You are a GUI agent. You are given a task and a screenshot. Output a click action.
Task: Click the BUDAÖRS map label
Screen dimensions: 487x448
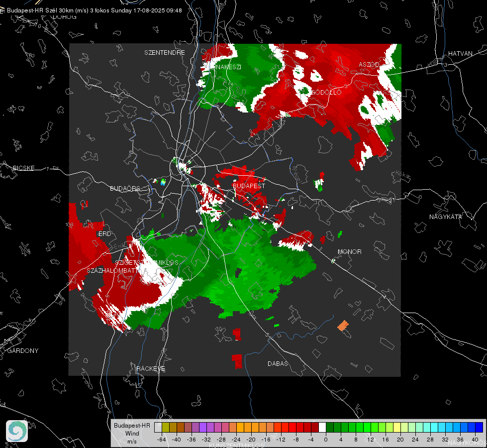point(125,189)
